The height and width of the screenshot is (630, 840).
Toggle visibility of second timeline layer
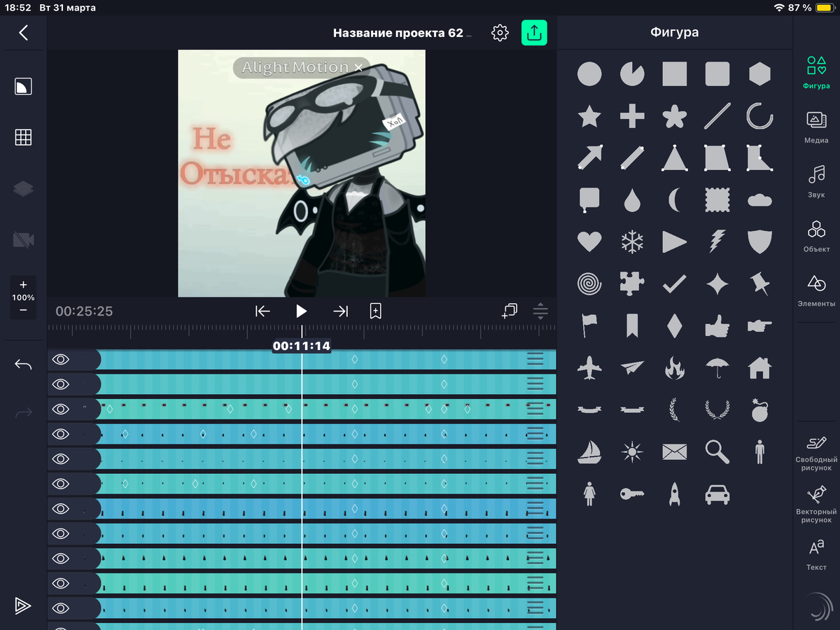point(61,384)
